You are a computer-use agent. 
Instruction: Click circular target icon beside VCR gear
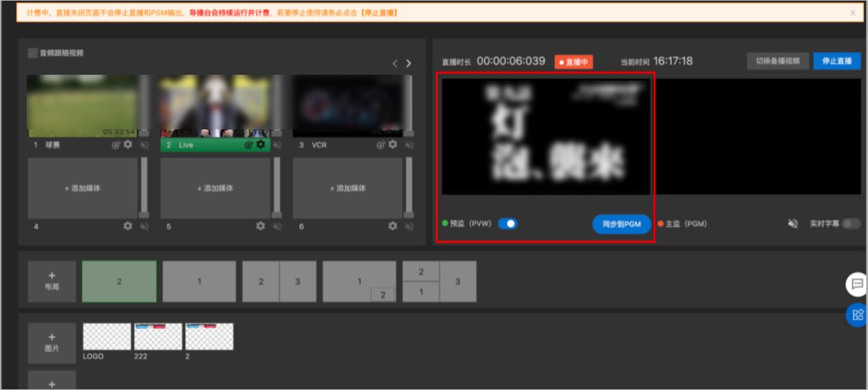(x=381, y=145)
